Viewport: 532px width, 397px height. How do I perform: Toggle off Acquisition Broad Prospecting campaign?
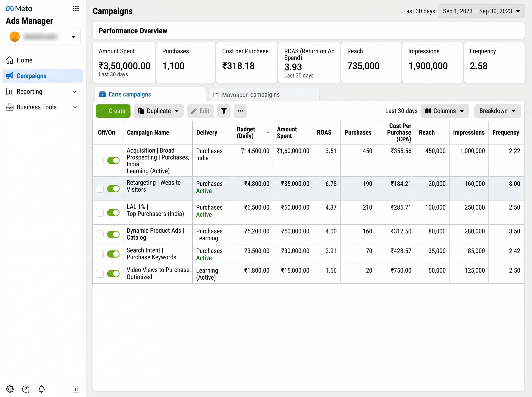[113, 160]
